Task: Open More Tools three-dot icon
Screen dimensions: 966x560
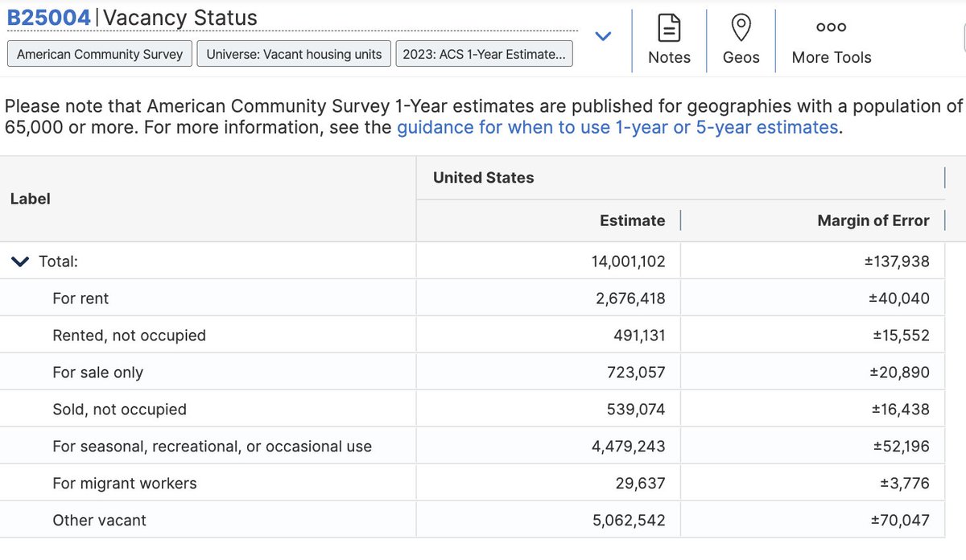Action: click(x=831, y=27)
